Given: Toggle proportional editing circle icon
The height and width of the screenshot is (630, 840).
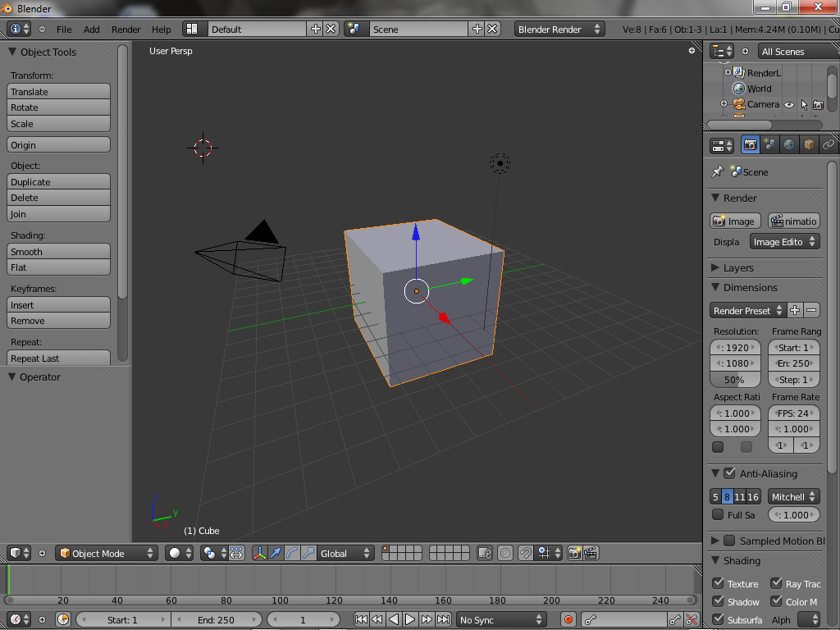Looking at the screenshot, I should point(505,554).
